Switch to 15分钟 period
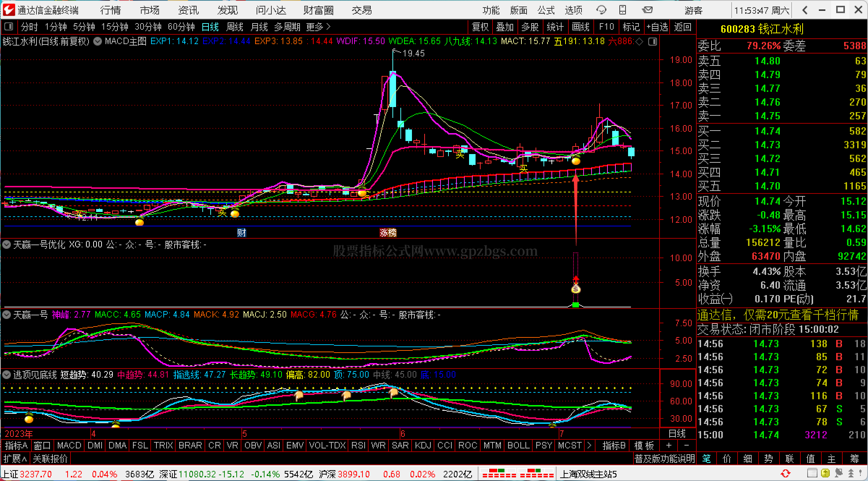The image size is (868, 481). coord(115,27)
